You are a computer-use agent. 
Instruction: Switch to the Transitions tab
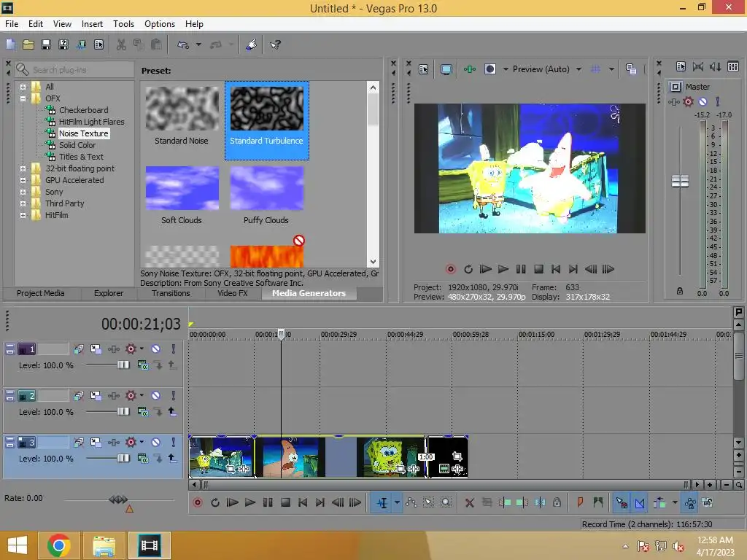171,293
